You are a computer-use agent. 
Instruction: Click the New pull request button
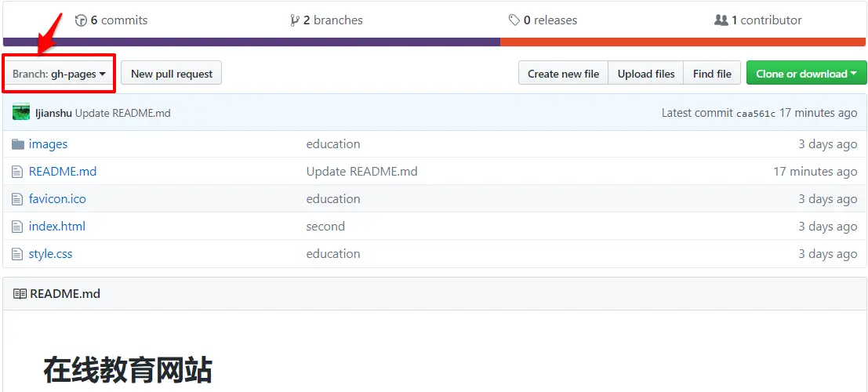click(x=172, y=73)
